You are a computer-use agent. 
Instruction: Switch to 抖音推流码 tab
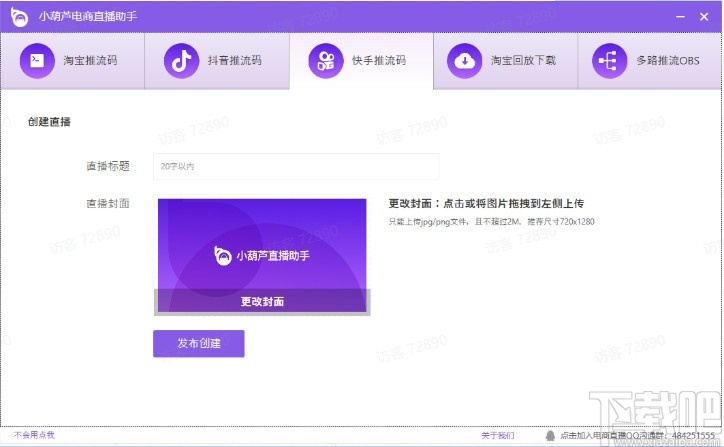[x=217, y=61]
